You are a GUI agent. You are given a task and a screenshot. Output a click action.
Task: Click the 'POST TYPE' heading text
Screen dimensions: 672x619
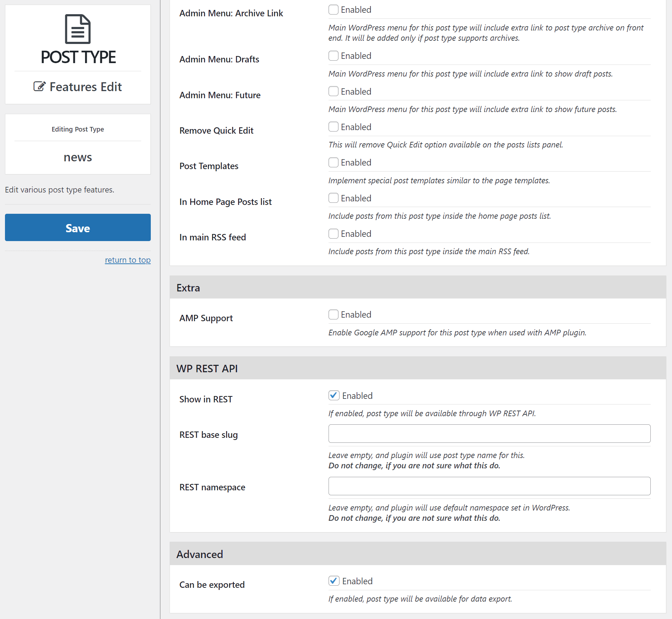pyautogui.click(x=78, y=57)
